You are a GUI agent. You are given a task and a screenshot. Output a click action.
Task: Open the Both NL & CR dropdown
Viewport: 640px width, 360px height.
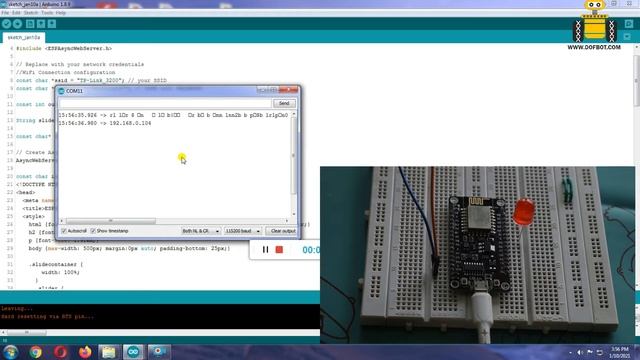click(x=201, y=231)
